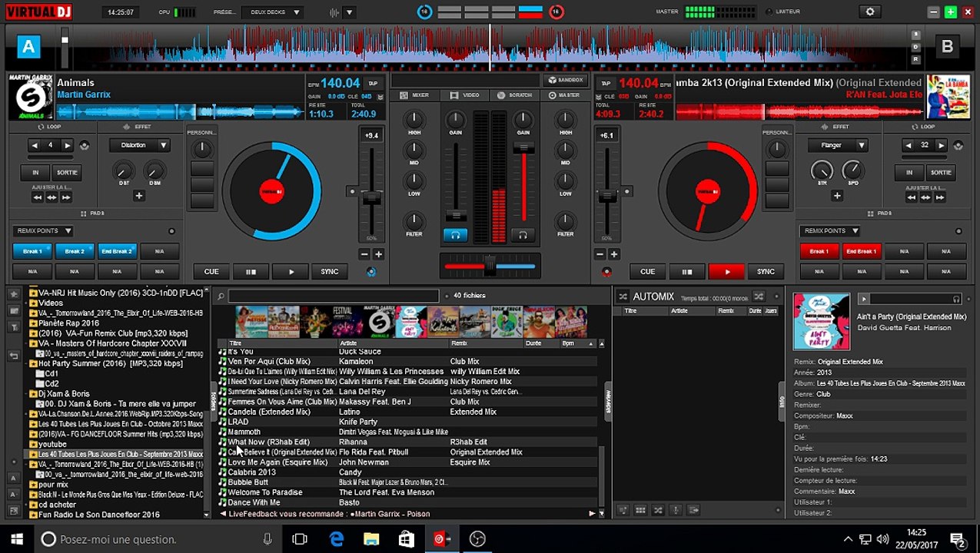Toggle deck B pads record dot
The width and height of the screenshot is (980, 553).
pos(958,231)
